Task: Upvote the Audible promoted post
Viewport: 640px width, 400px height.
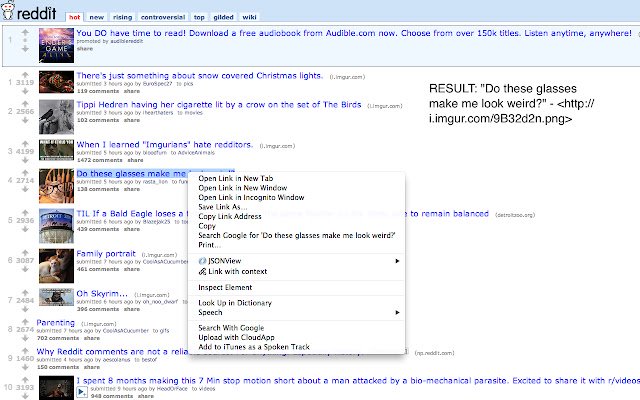Action: (x=25, y=32)
